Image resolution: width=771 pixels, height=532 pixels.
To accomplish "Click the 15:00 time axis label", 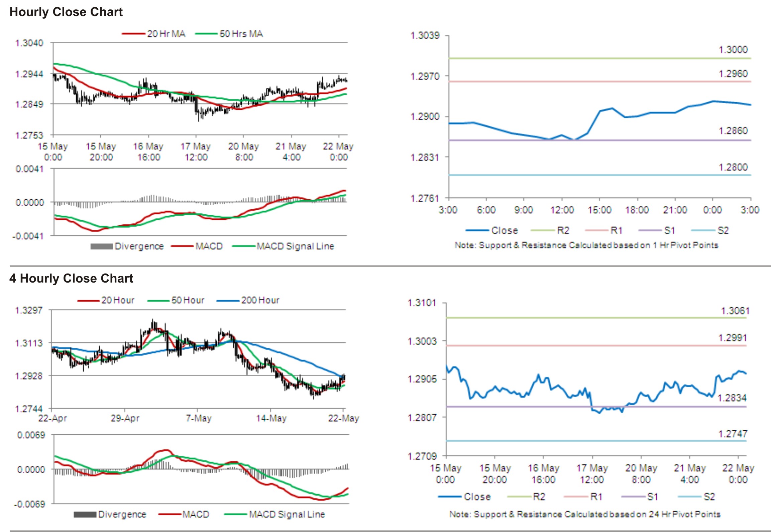I will 599,210.
